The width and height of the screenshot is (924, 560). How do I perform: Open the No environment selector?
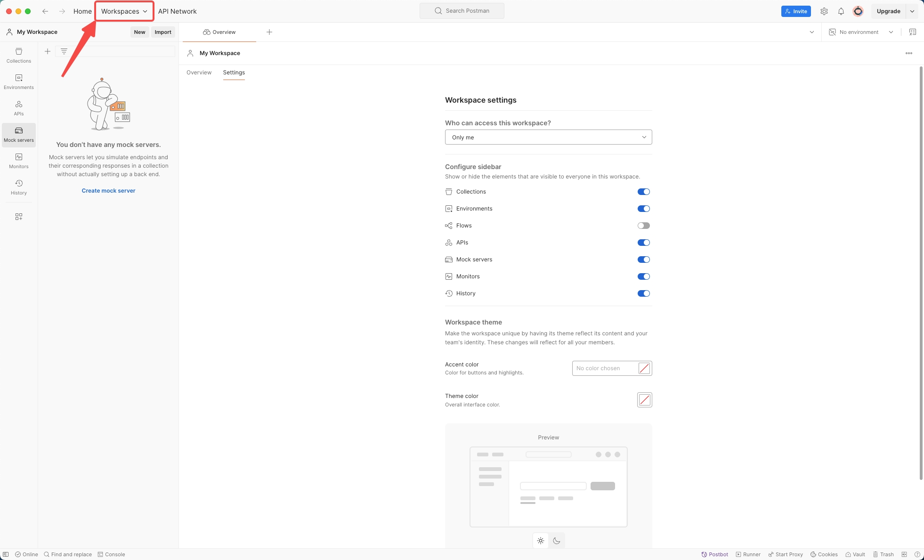pos(861,32)
